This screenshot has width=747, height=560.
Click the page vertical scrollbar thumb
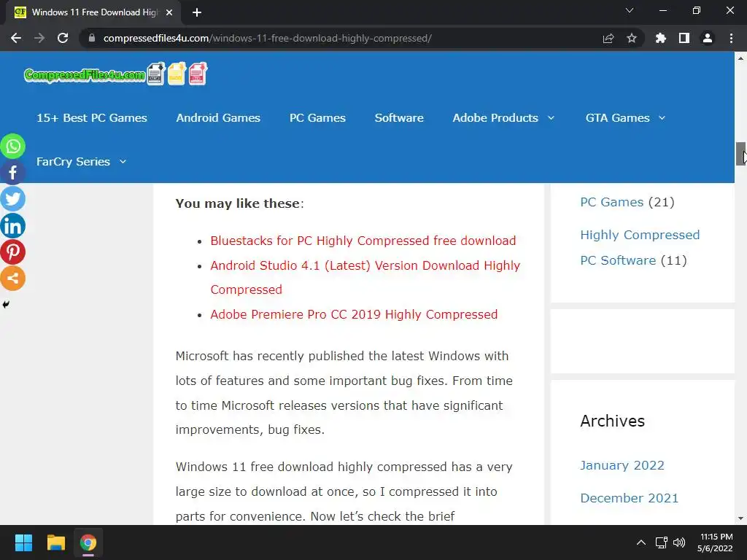pos(741,154)
